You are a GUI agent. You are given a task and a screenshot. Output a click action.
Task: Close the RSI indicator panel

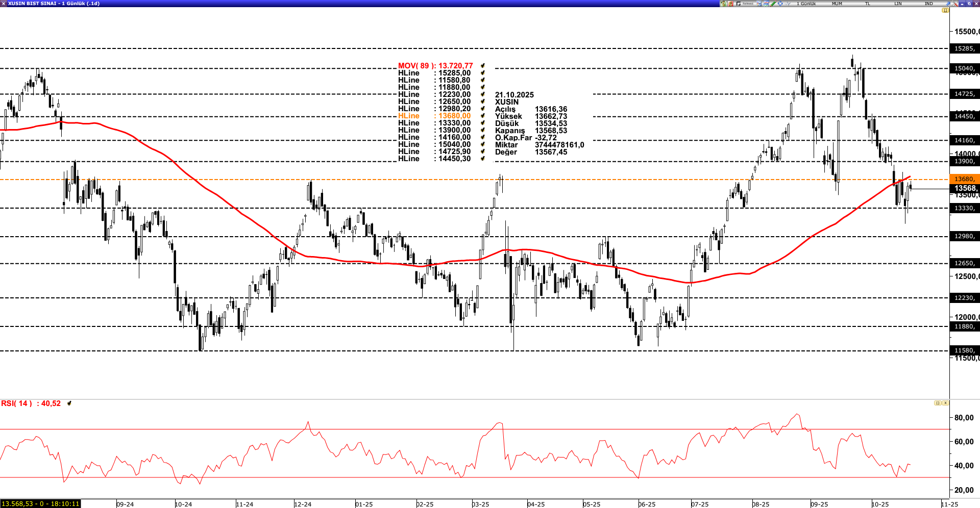945,403
